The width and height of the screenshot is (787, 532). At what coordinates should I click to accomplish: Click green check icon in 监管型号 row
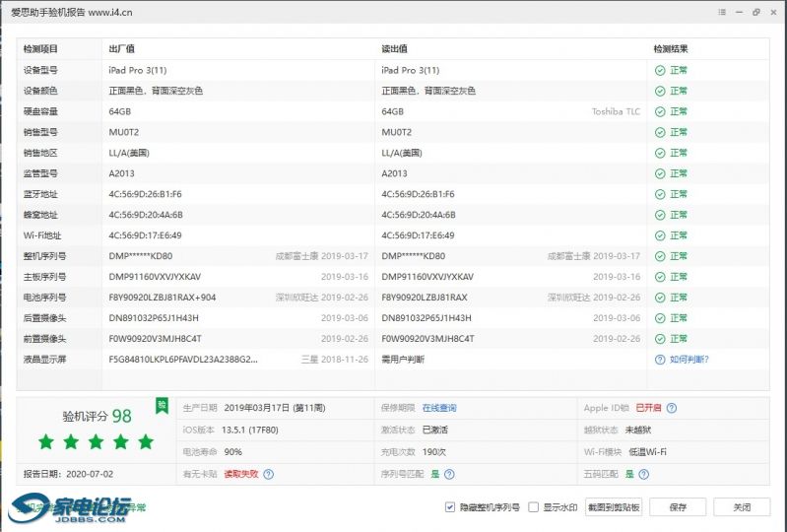(660, 173)
